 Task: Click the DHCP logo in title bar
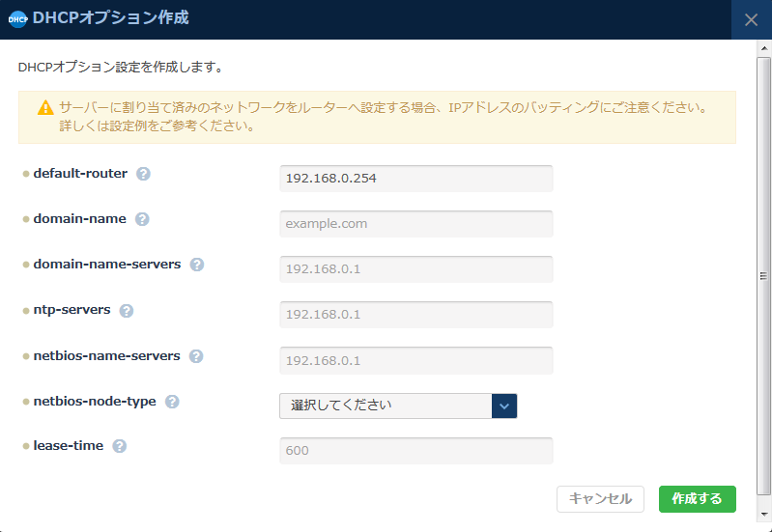[17, 18]
